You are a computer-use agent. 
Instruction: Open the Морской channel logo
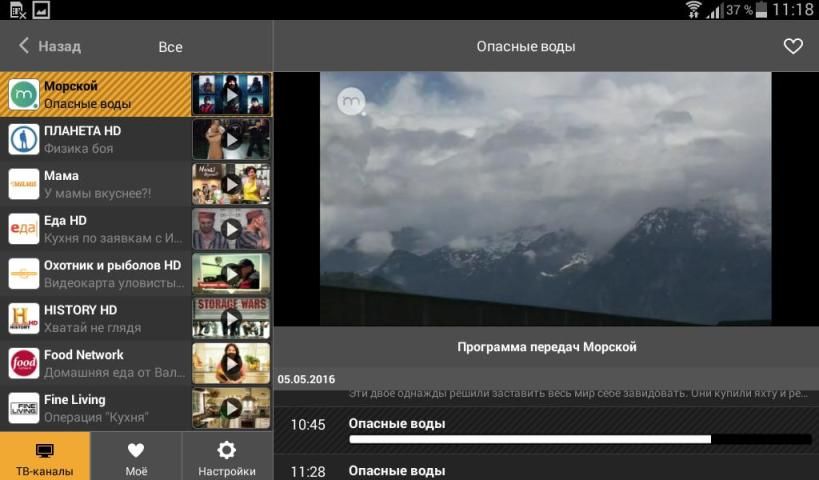click(23, 95)
